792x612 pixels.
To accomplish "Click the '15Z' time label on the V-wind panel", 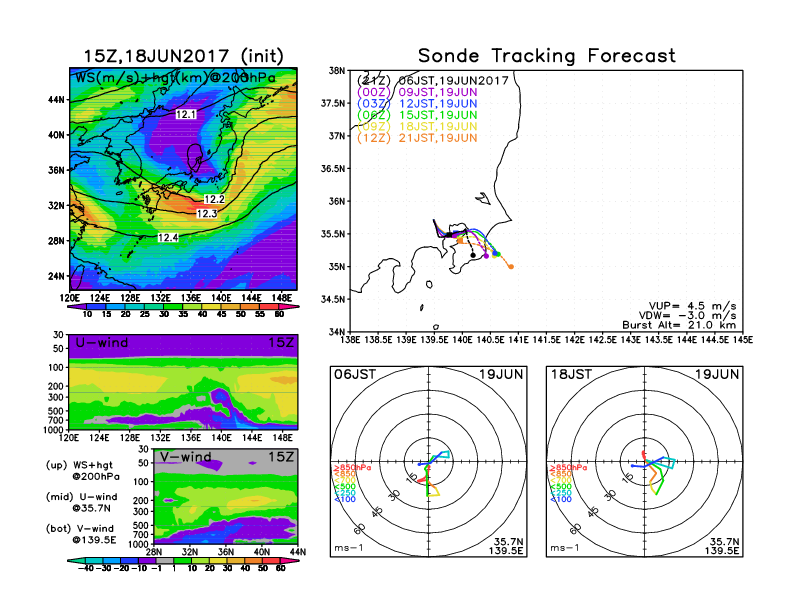I will tap(281, 457).
